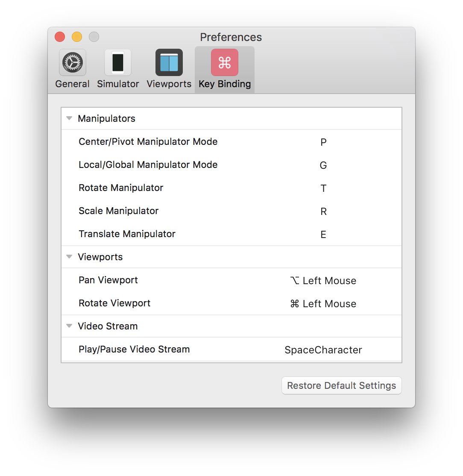
Task: Switch to the Simulator tab label
Action: pos(118,84)
